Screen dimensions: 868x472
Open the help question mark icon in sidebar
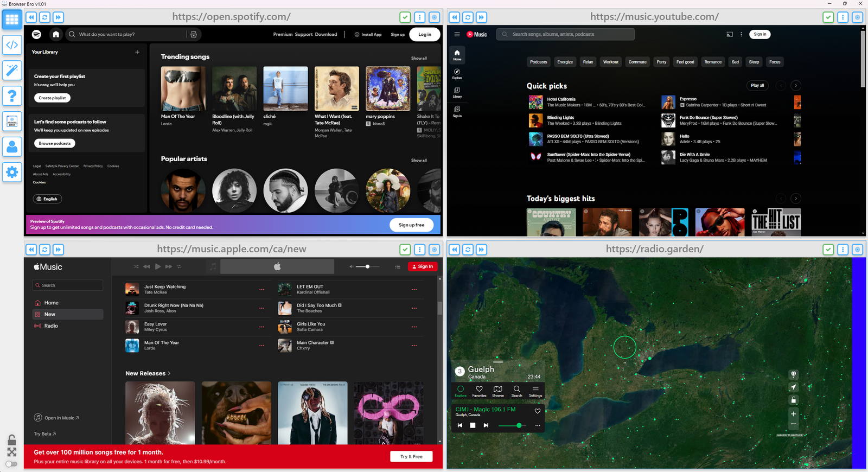(12, 96)
